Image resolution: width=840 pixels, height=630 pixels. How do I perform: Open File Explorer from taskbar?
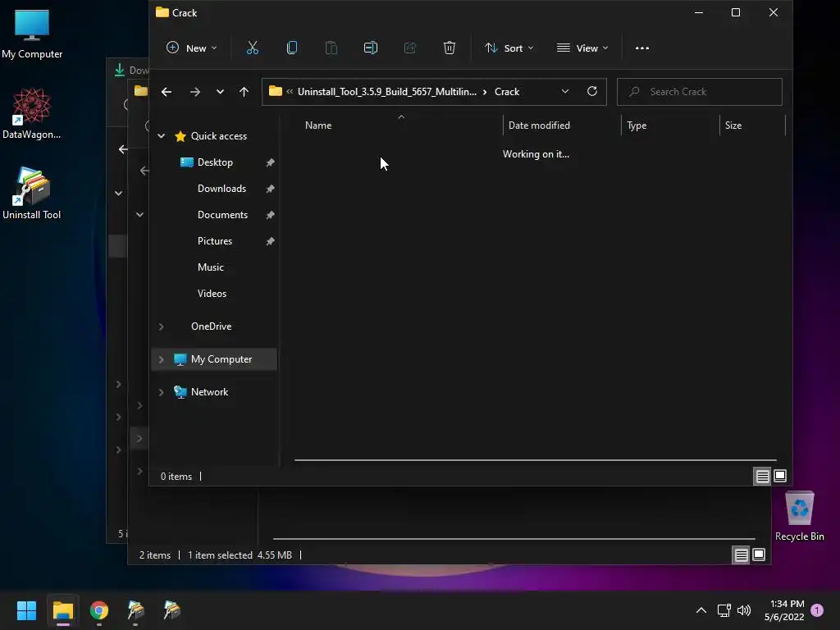pyautogui.click(x=62, y=610)
